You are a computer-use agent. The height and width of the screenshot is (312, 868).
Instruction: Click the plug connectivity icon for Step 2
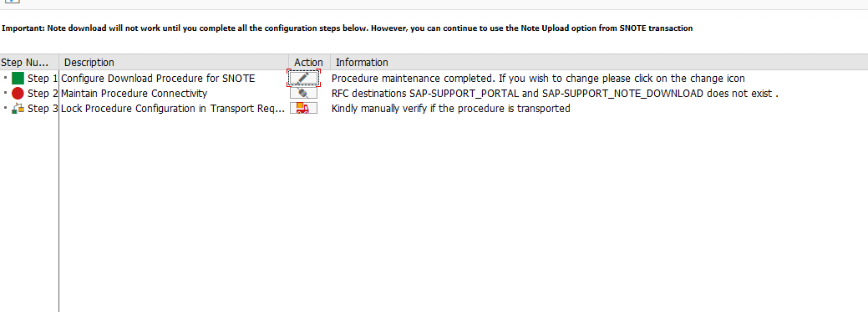pyautogui.click(x=304, y=93)
